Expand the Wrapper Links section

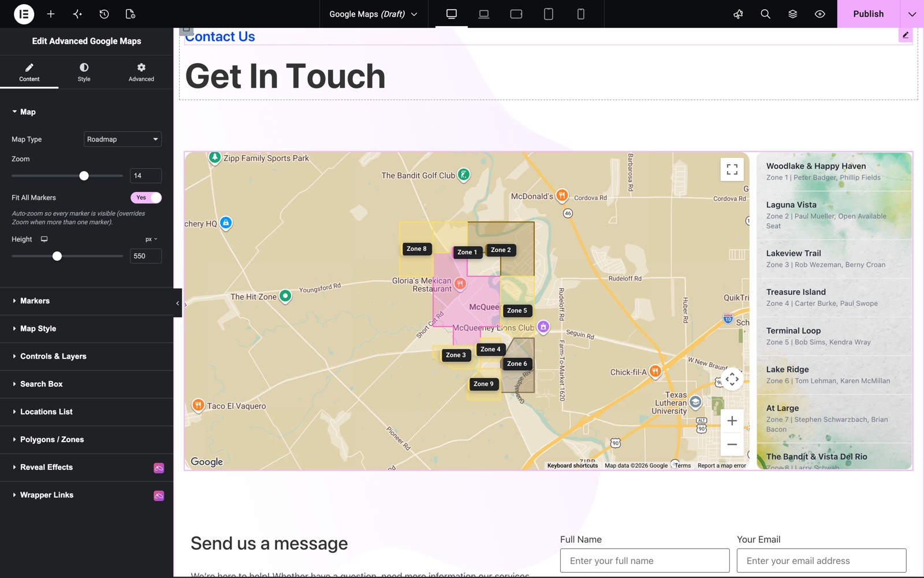(87, 495)
